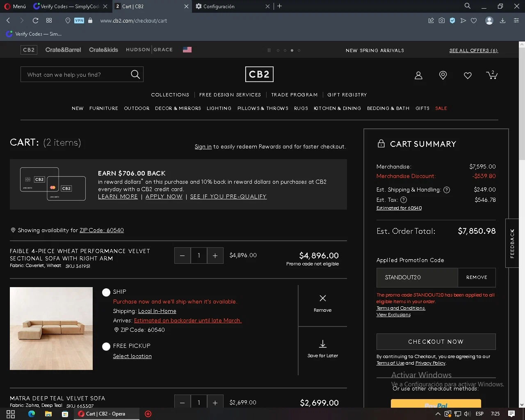Open the browser profile avatar
The image size is (525, 420).
click(x=489, y=21)
